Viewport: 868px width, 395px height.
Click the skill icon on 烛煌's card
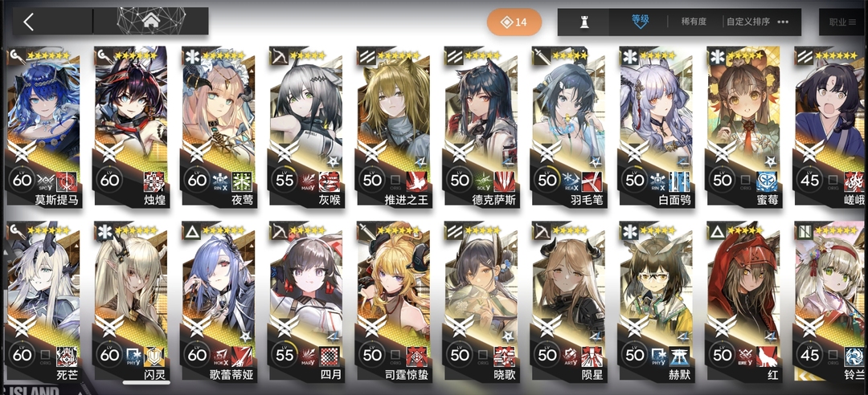(154, 181)
